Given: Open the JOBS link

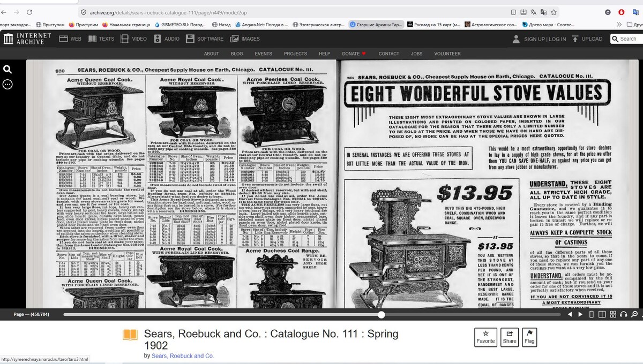Looking at the screenshot, I should [x=417, y=54].
